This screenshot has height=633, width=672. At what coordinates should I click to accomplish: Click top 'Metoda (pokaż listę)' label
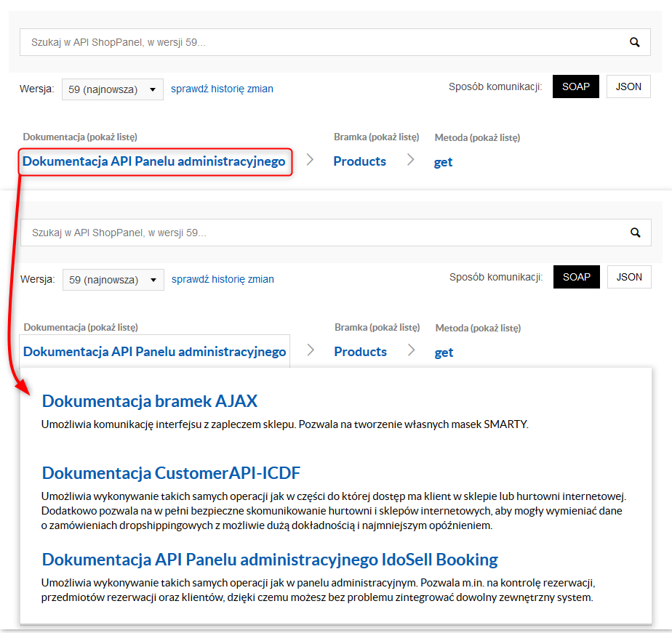click(x=477, y=137)
